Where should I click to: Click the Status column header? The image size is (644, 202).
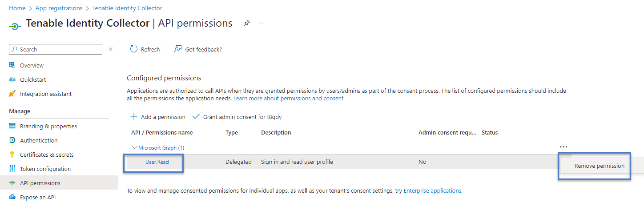(490, 132)
